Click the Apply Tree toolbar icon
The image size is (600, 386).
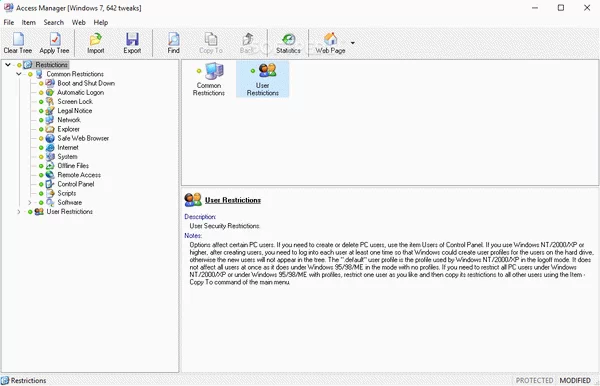55,39
